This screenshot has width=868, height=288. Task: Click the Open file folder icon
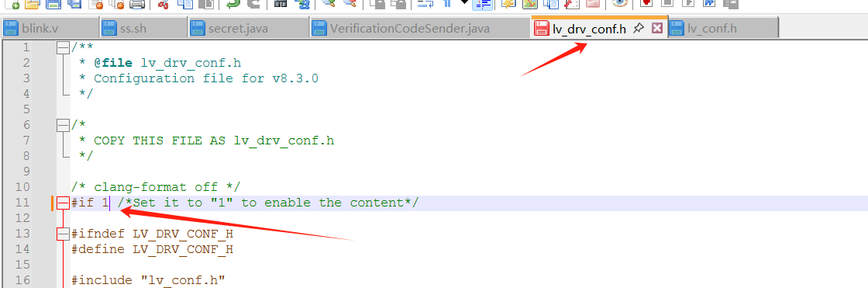point(32,5)
